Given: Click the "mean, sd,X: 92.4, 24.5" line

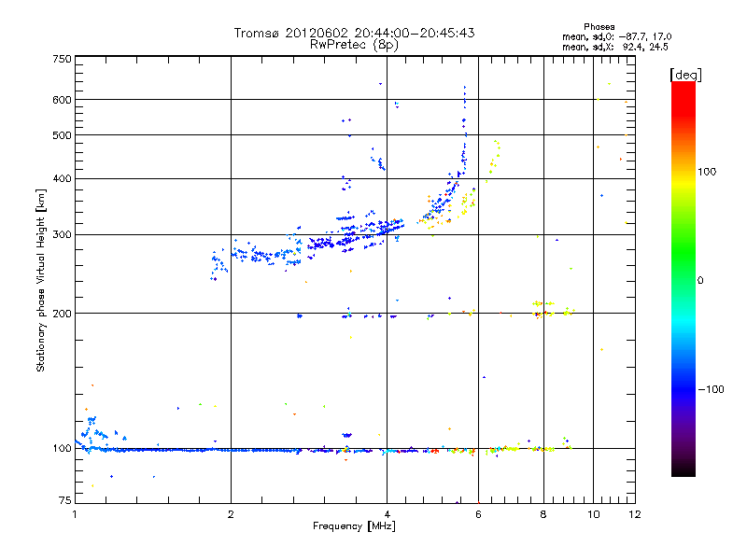Looking at the screenshot, I should 615,48.
